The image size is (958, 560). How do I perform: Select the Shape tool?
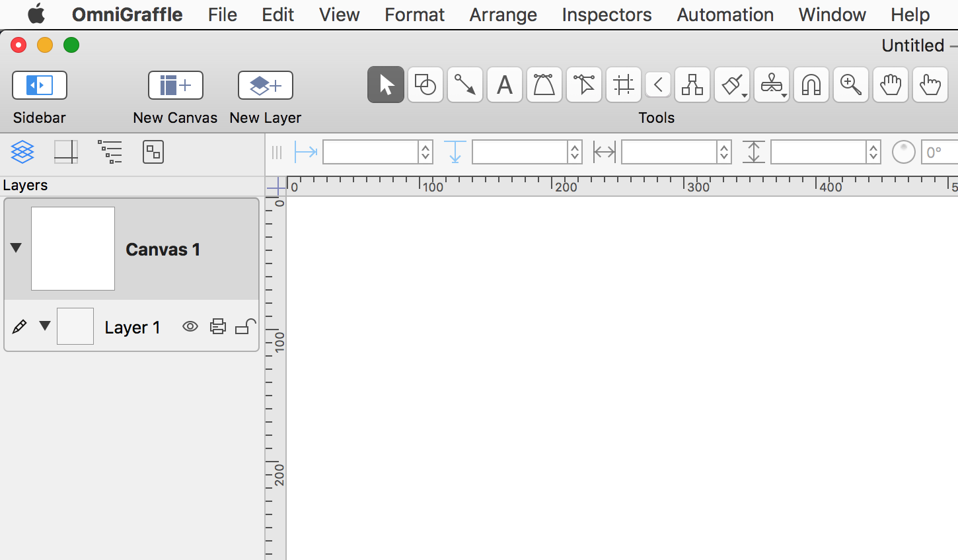(x=425, y=85)
